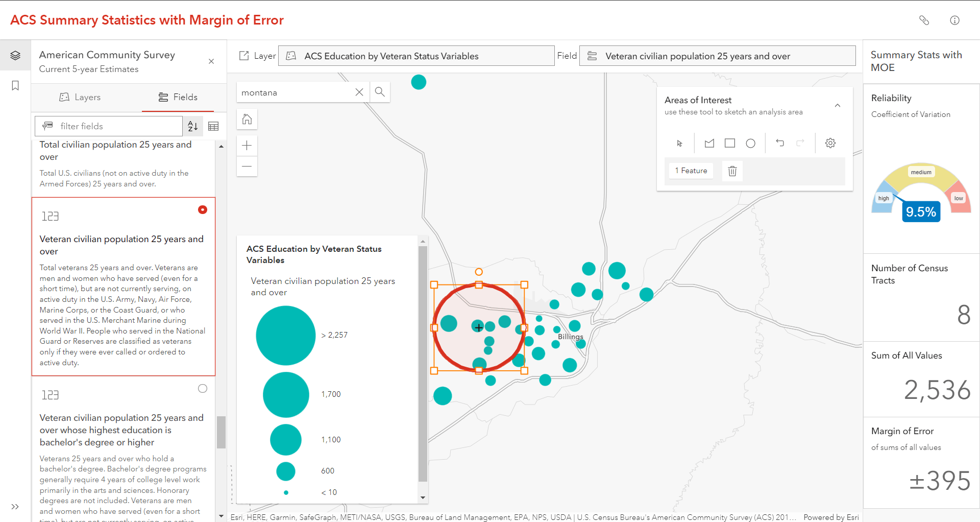The width and height of the screenshot is (980, 522).
Task: Open the link icon in header
Action: 924,20
